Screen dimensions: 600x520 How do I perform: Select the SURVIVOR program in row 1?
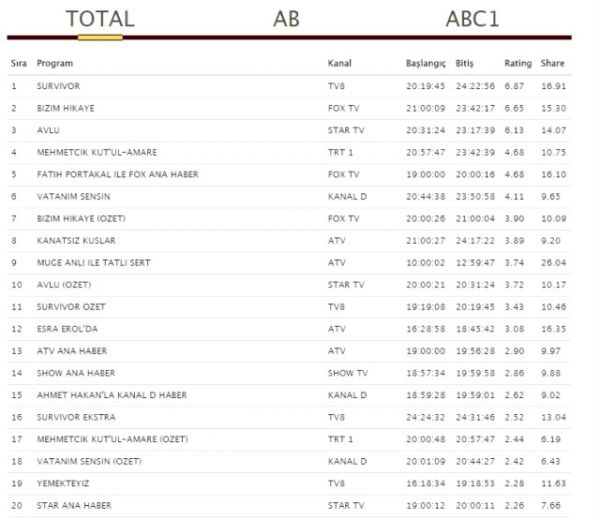pyautogui.click(x=58, y=86)
